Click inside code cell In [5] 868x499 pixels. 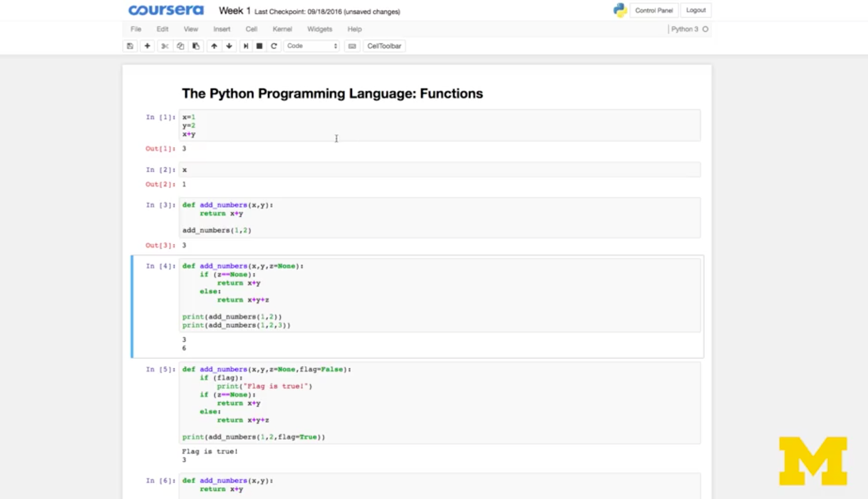click(440, 403)
